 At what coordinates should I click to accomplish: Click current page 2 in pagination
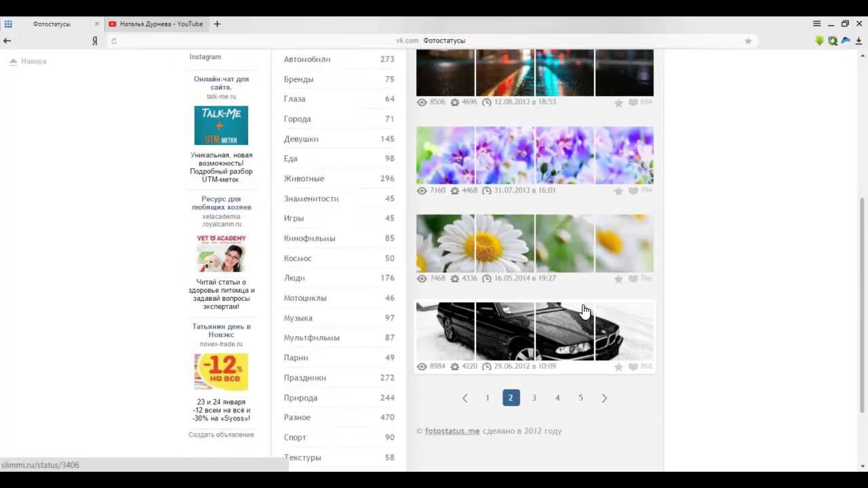point(511,398)
